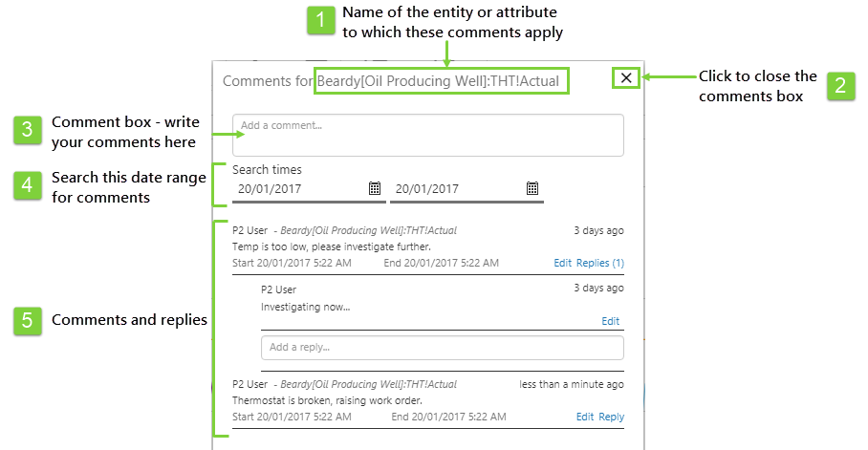
Task: Select the green callout number 1 badge
Action: (x=321, y=21)
